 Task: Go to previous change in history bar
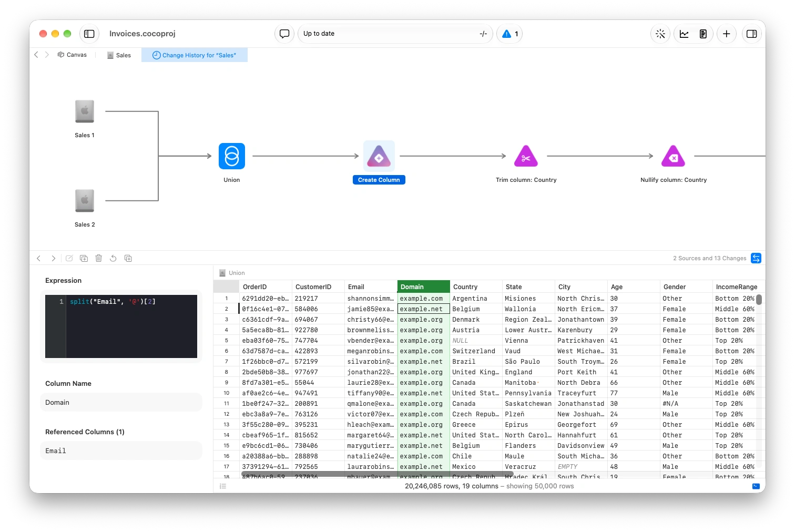pyautogui.click(x=38, y=258)
